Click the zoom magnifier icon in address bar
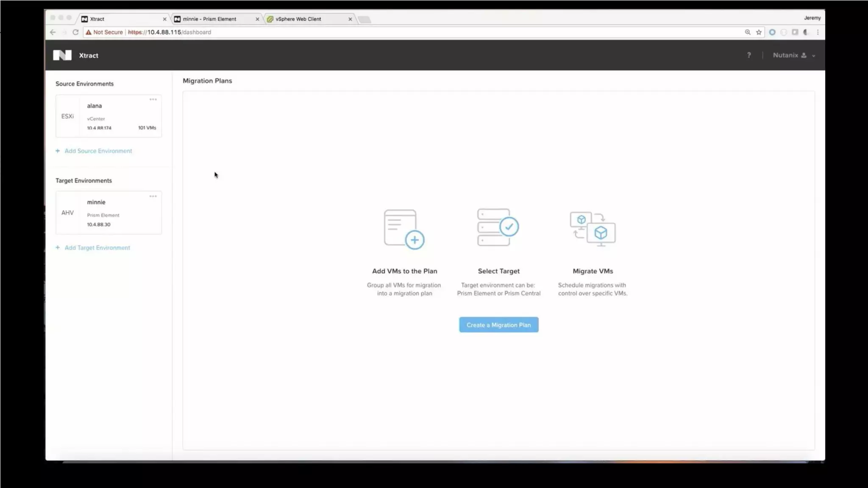Image resolution: width=868 pixels, height=488 pixels. point(748,32)
